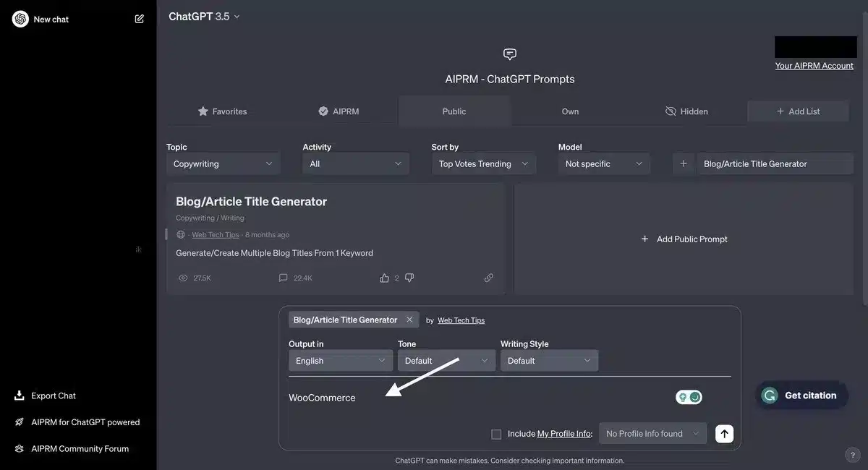Click the comments icon showing 22.4K
Image resolution: width=868 pixels, height=470 pixels.
[x=284, y=278]
